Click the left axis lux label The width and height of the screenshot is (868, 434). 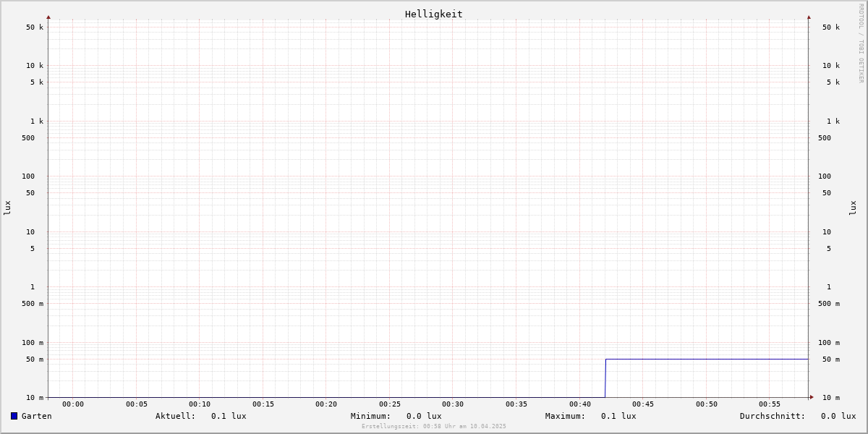pyautogui.click(x=7, y=208)
